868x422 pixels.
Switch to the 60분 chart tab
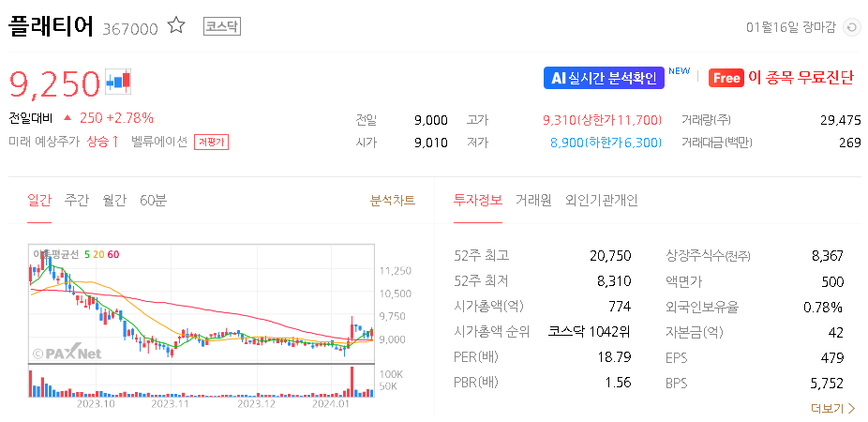coord(153,200)
